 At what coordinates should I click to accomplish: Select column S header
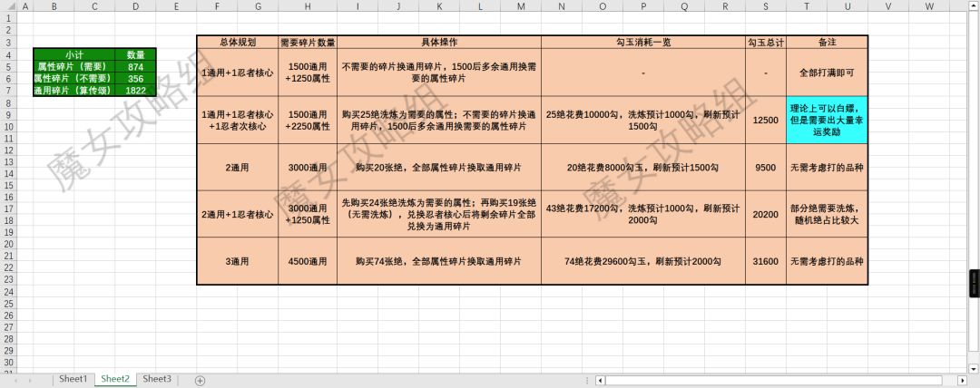pos(766,5)
